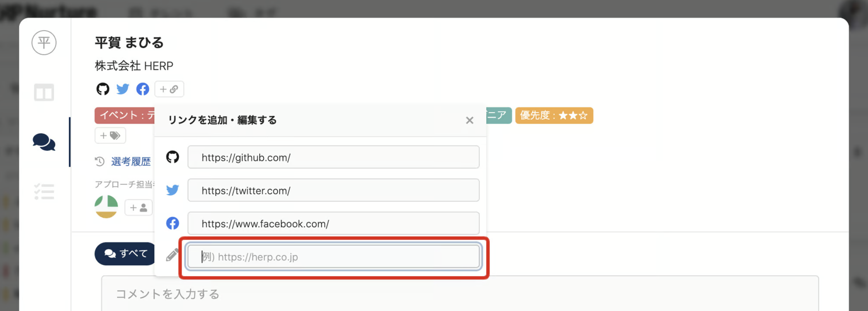Open the Twitter profile icon under the company name
Screen dimensions: 868x311
click(123, 89)
